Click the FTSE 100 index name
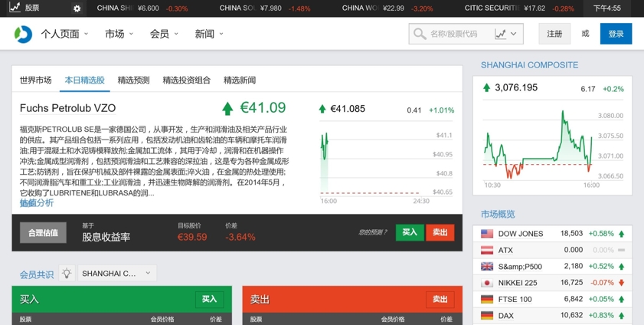Image resolution: width=644 pixels, height=325 pixels. [x=515, y=299]
